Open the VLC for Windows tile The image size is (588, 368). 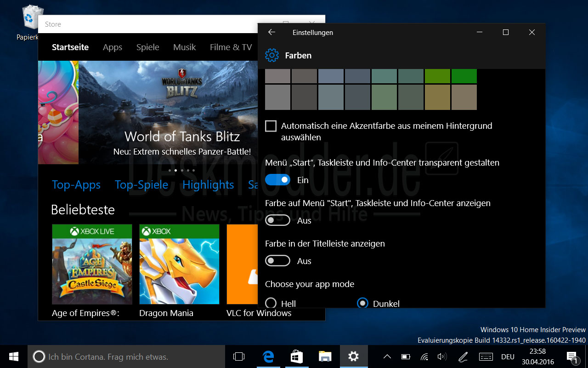click(x=243, y=271)
